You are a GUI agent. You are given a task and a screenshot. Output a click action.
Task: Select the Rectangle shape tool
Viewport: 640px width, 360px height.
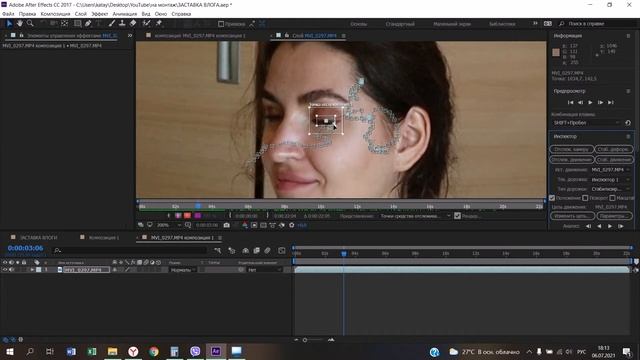point(78,24)
